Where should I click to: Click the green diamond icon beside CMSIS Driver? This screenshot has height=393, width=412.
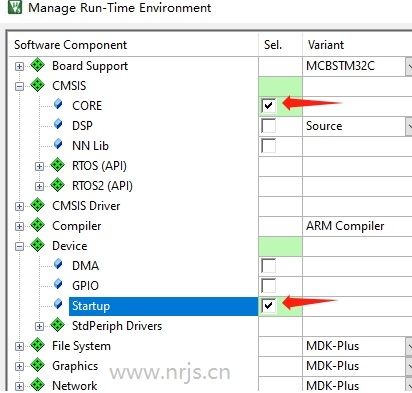38,205
